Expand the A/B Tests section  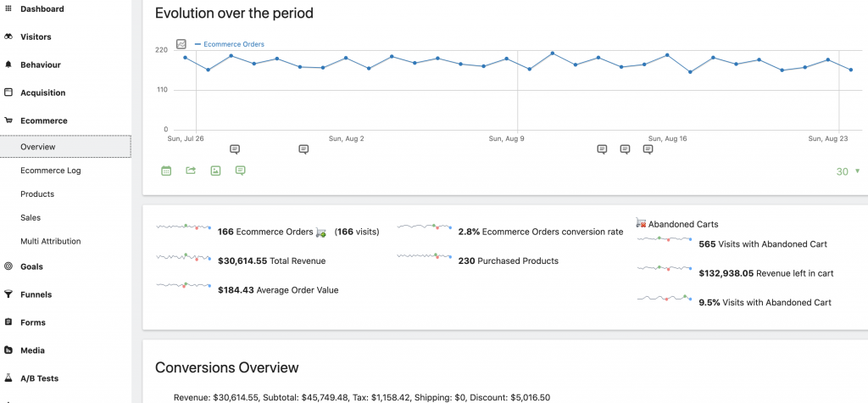pos(39,378)
